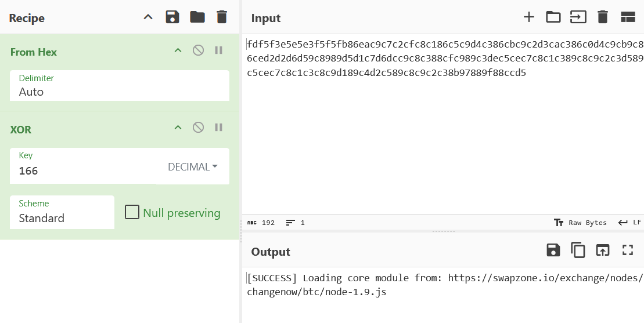Viewport: 644px width, 323px height.
Task: Save the current recipe
Action: (172, 17)
